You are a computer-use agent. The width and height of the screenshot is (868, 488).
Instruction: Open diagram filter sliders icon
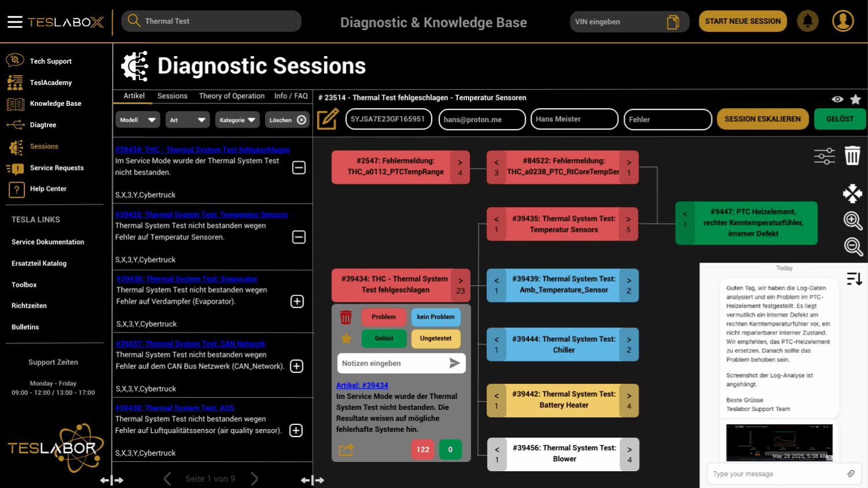[x=825, y=156]
